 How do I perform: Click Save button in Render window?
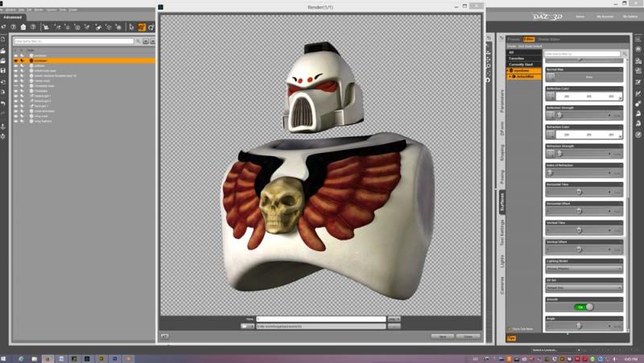pos(442,336)
